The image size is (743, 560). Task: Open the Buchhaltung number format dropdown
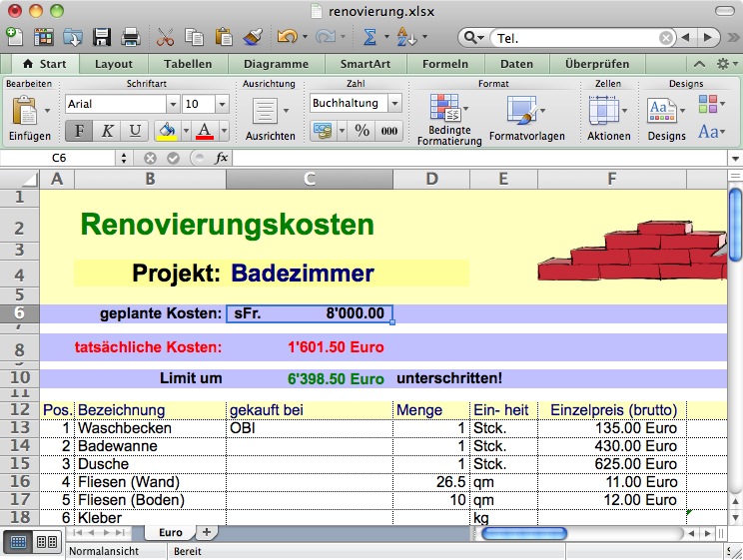pyautogui.click(x=394, y=104)
